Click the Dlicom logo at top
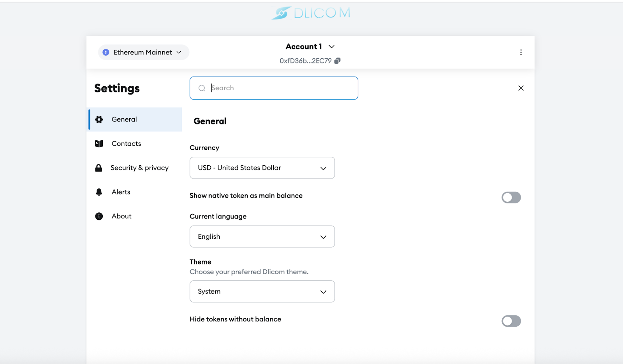 [311, 13]
